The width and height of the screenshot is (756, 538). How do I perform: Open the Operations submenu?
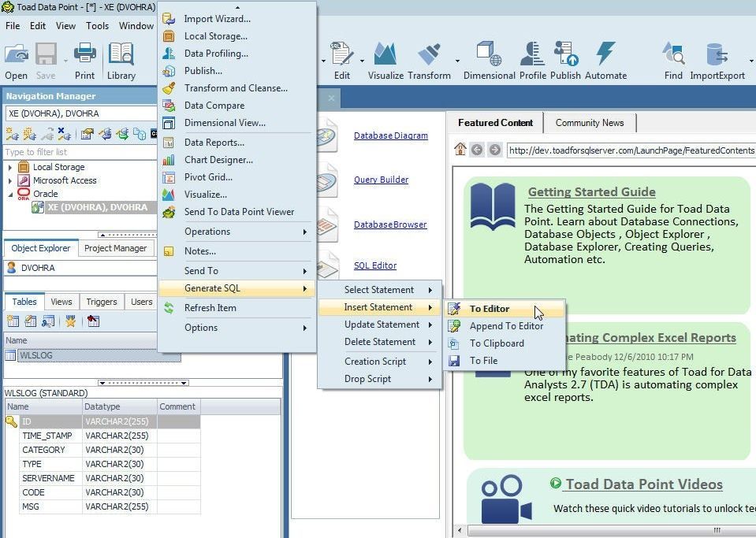236,232
